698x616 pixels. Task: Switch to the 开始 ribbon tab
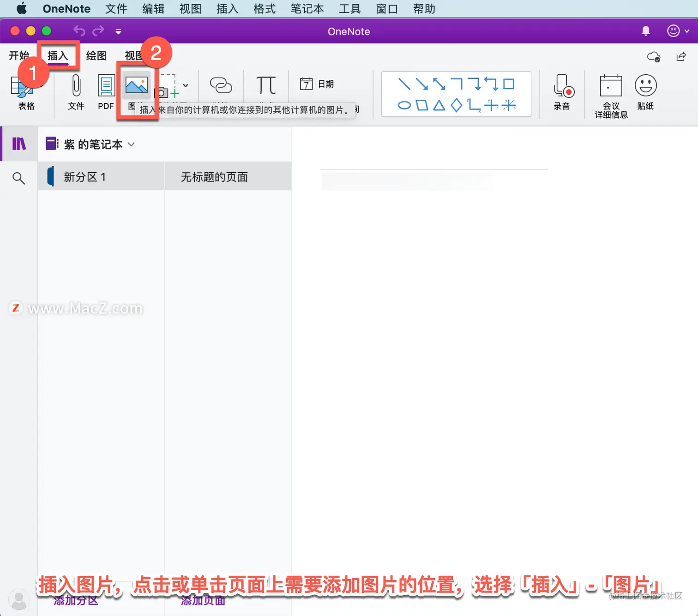(x=19, y=55)
